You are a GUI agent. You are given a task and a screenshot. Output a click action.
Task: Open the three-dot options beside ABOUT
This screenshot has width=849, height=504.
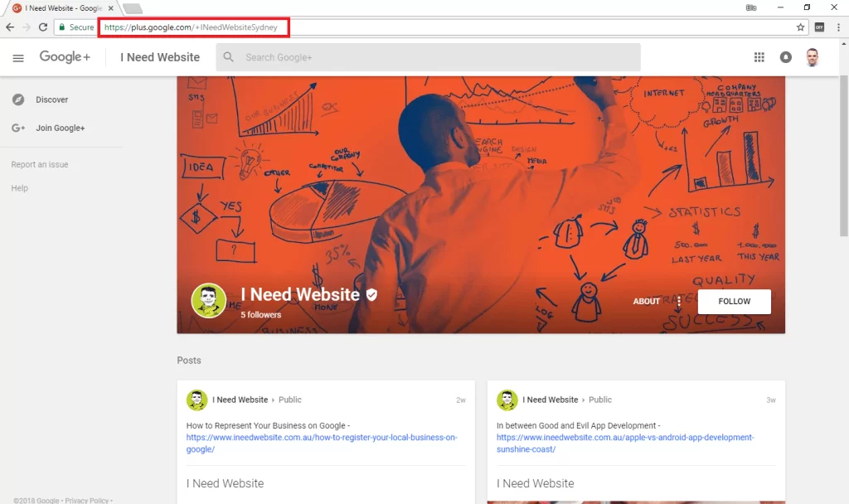[x=679, y=302]
